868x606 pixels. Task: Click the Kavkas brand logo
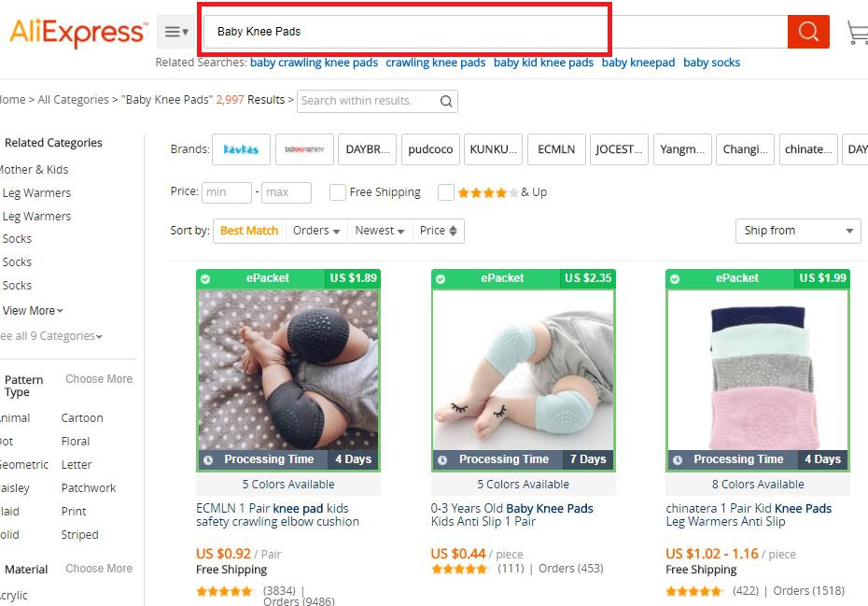[x=241, y=149]
